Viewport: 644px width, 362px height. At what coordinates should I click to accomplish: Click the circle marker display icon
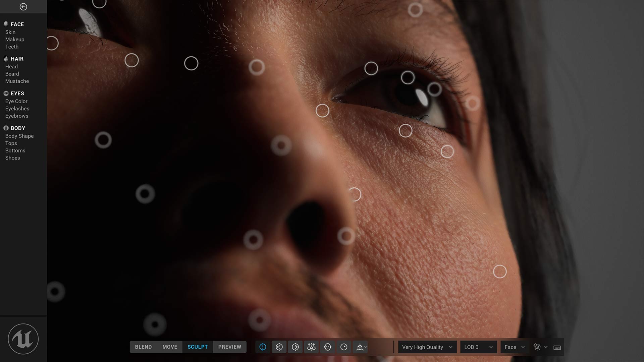(x=344, y=347)
